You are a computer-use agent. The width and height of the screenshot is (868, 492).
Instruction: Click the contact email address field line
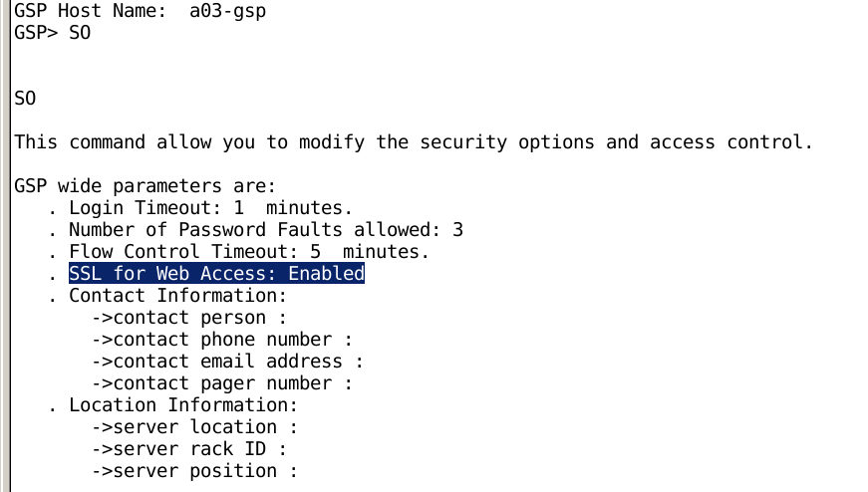[x=227, y=362]
